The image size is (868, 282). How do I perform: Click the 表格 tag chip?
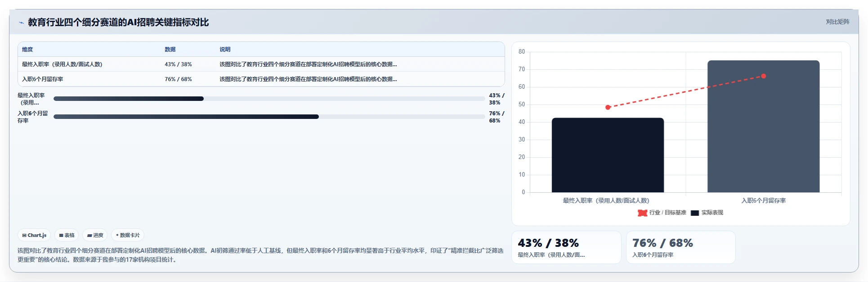pyautogui.click(x=67, y=235)
